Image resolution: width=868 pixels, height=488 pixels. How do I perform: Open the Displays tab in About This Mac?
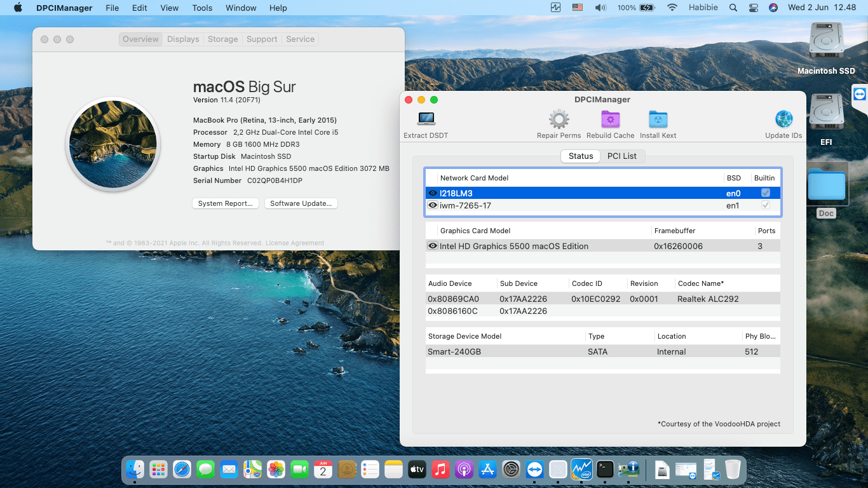click(183, 39)
